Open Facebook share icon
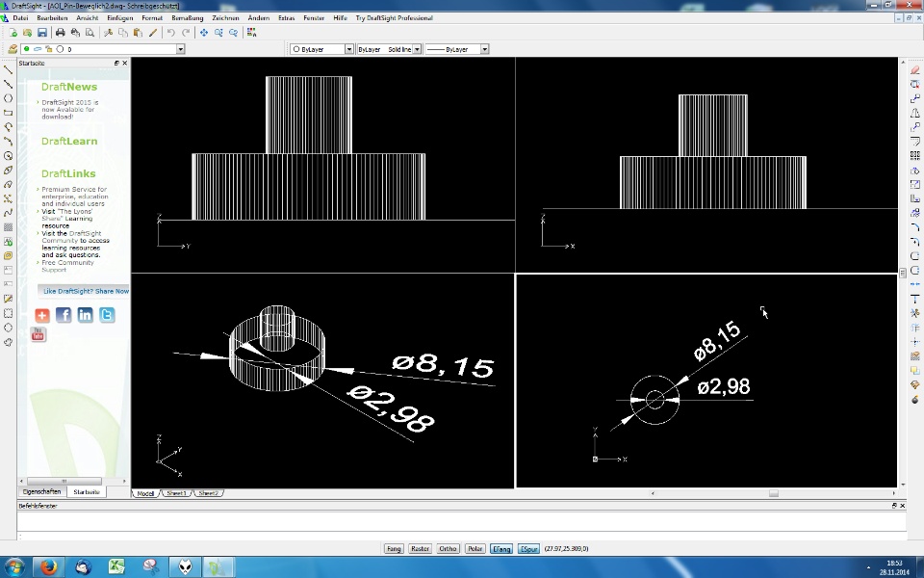 (x=64, y=315)
